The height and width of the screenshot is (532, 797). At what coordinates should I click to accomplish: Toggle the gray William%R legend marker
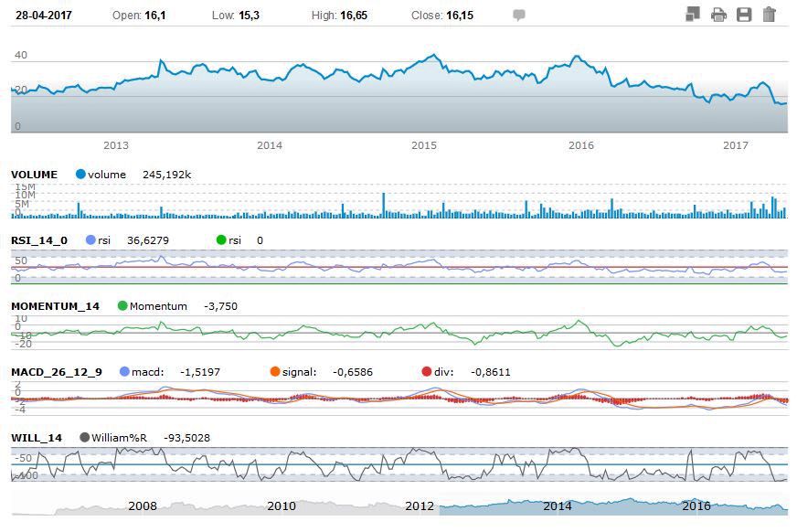85,438
